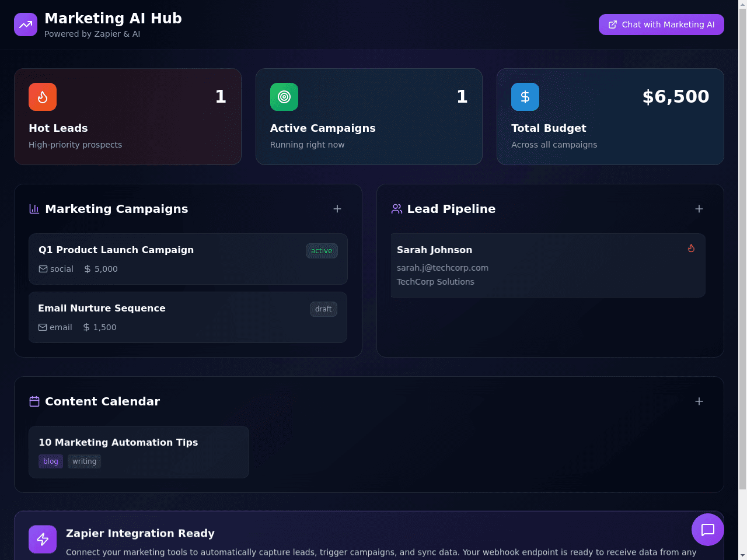Click the Zapier Integration Ready heading
The image size is (747, 560).
point(140,533)
